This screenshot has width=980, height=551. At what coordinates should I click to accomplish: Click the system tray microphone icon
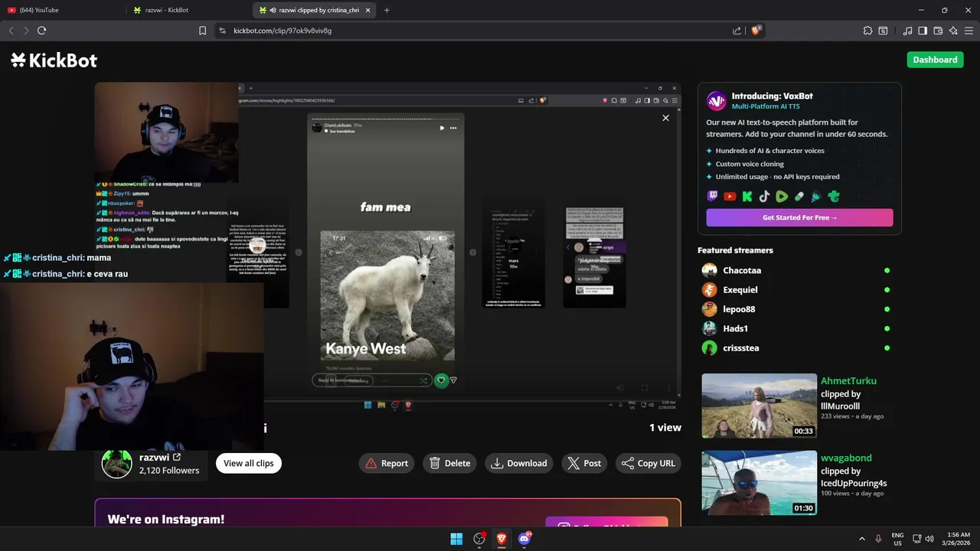878,539
